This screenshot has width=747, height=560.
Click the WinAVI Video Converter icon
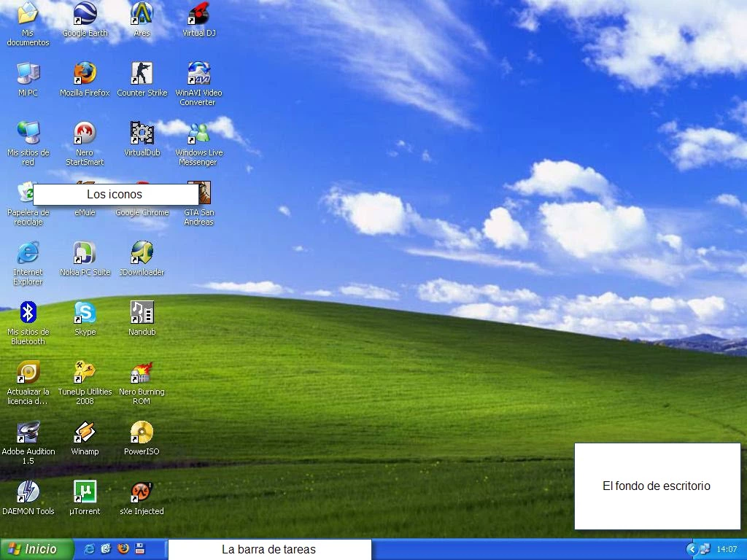pyautogui.click(x=199, y=74)
